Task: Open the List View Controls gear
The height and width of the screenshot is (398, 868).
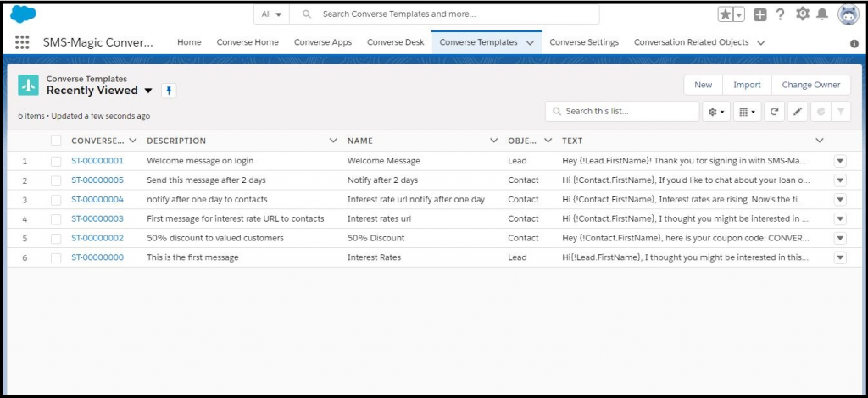Action: (716, 112)
